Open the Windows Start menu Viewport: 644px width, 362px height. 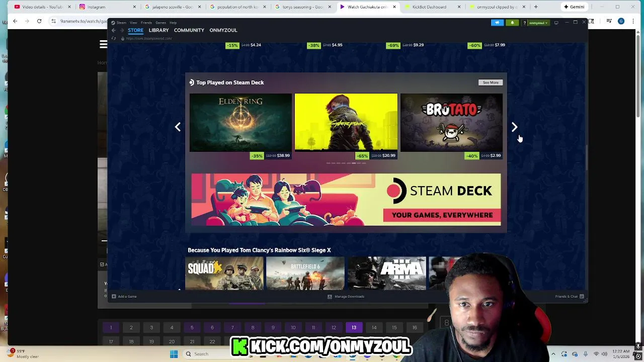point(174,354)
